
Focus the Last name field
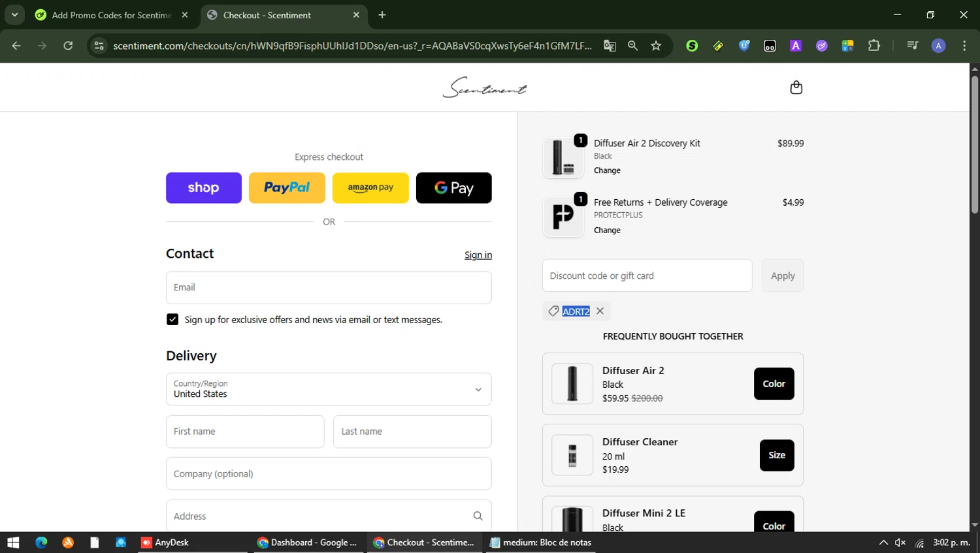[412, 432]
